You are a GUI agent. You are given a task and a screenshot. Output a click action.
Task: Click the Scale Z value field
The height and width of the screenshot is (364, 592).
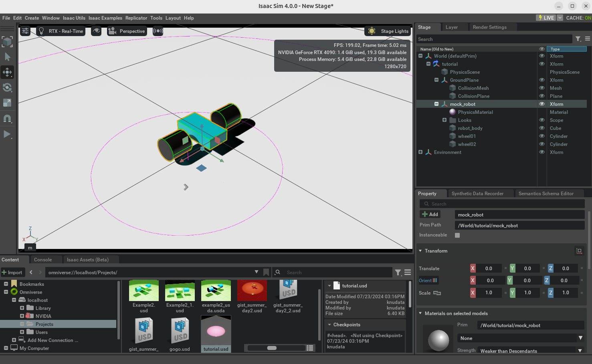pyautogui.click(x=566, y=293)
